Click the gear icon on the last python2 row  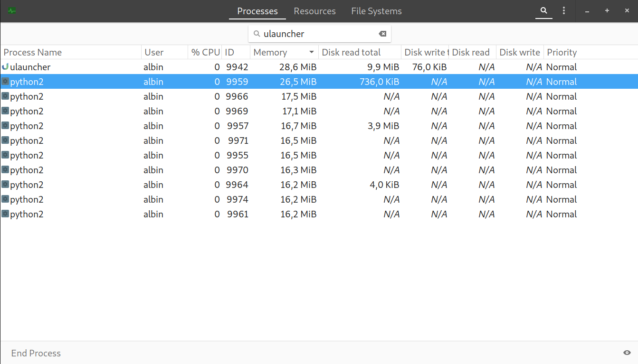[x=5, y=214]
